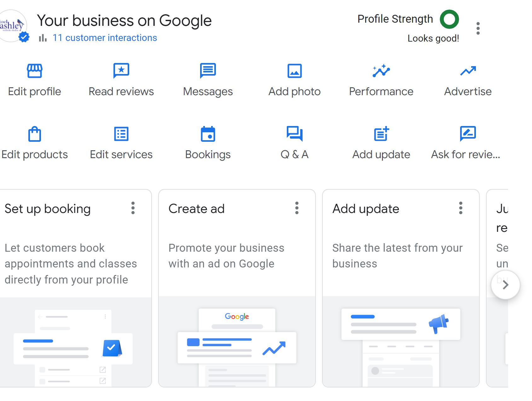View the 11 customer interactions link
This screenshot has height=401, width=532.
pos(105,37)
